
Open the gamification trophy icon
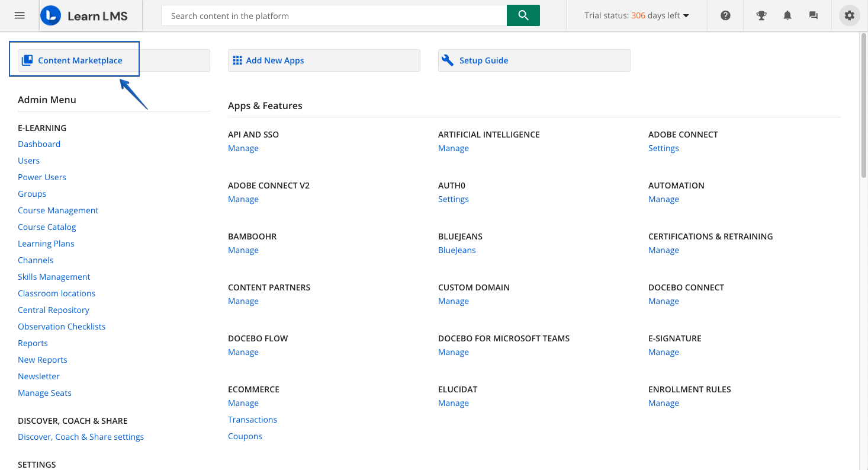point(761,15)
